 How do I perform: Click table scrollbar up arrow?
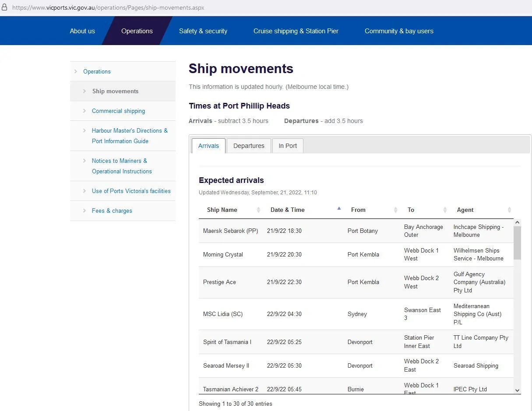coord(517,223)
